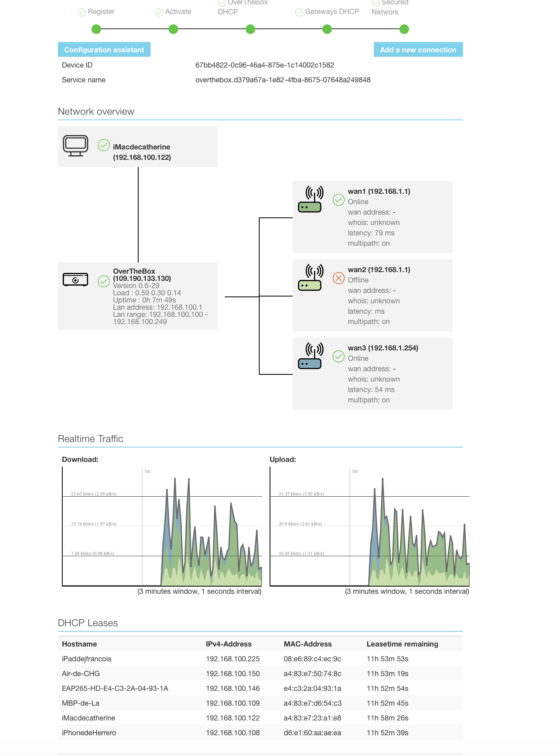560x756 pixels.
Task: Select the Register step dot
Action: 96,29
